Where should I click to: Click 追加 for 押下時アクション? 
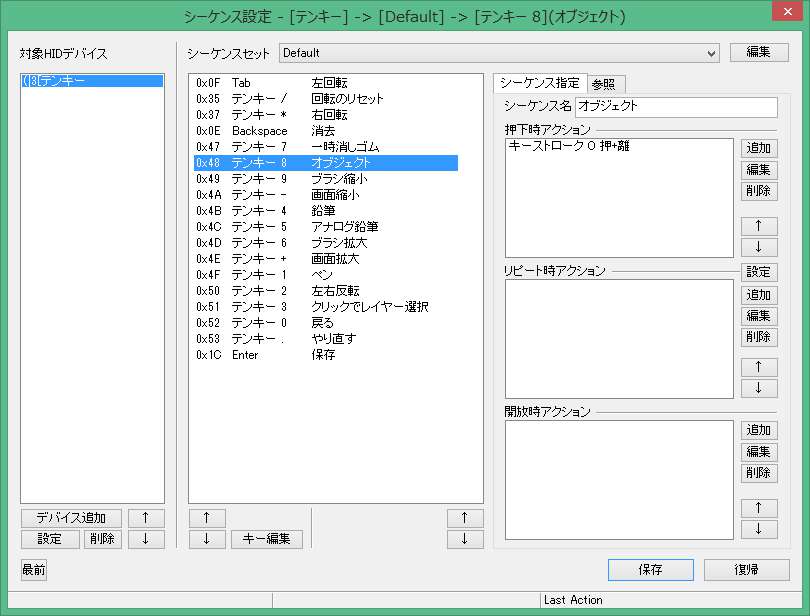[759, 147]
